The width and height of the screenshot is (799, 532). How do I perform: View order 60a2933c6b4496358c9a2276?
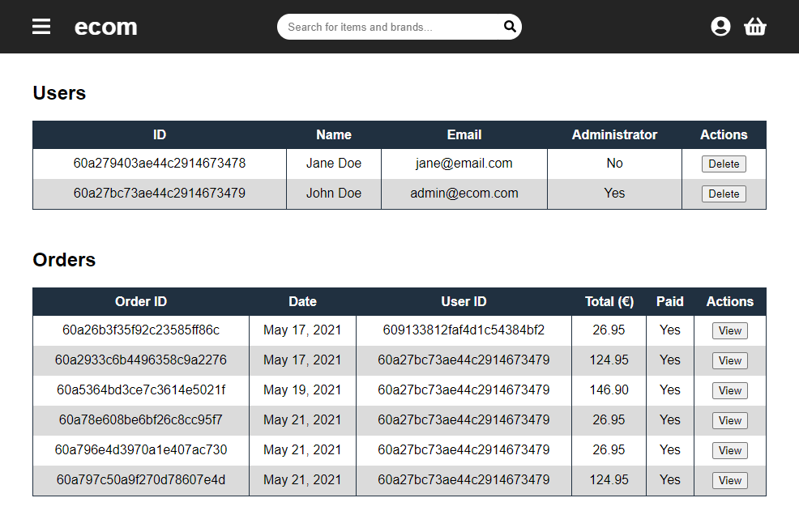[x=729, y=361]
